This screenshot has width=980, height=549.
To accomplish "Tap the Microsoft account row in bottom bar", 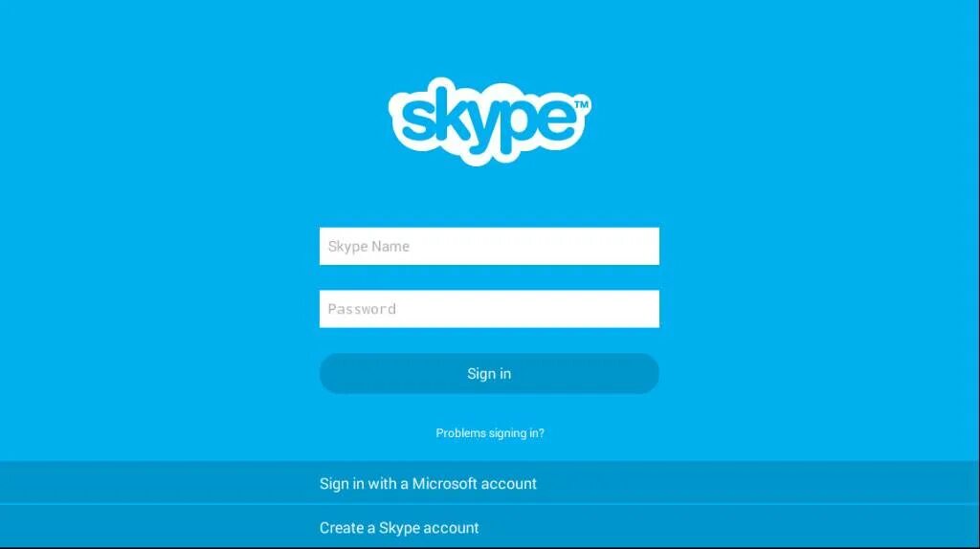I will pos(490,483).
